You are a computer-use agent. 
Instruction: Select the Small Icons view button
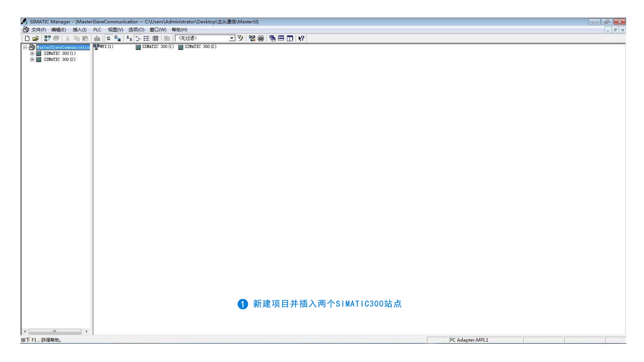(138, 38)
